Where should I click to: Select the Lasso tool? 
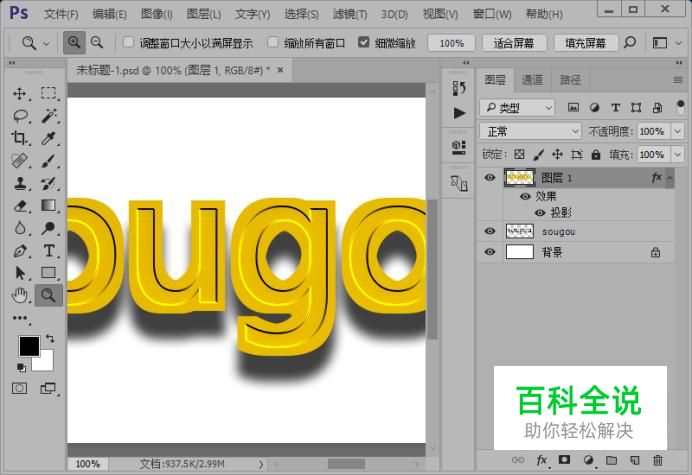pyautogui.click(x=20, y=116)
